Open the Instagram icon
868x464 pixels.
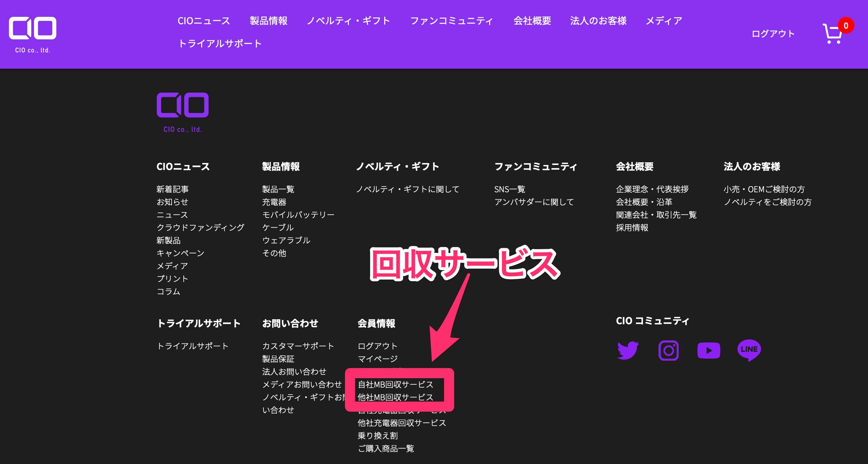tap(668, 351)
